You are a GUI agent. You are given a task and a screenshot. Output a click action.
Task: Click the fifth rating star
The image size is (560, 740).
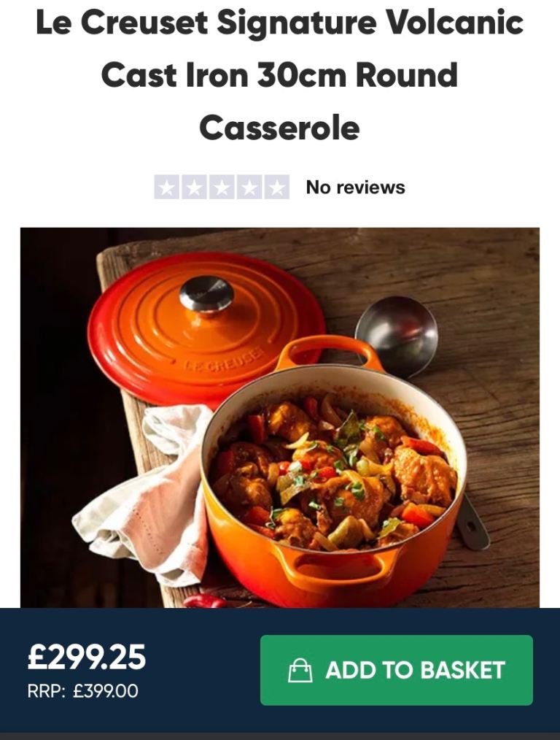click(x=276, y=188)
